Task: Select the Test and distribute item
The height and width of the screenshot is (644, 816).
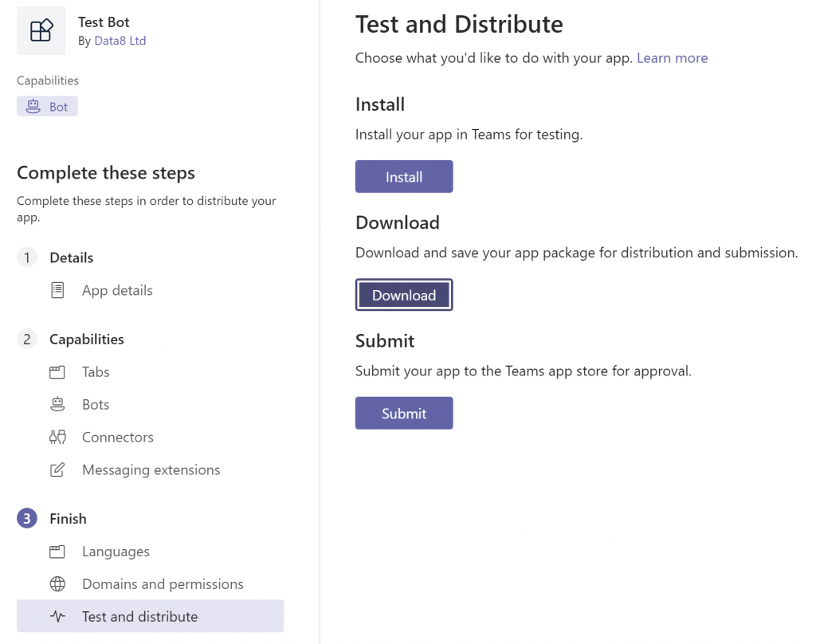Action: click(x=139, y=617)
